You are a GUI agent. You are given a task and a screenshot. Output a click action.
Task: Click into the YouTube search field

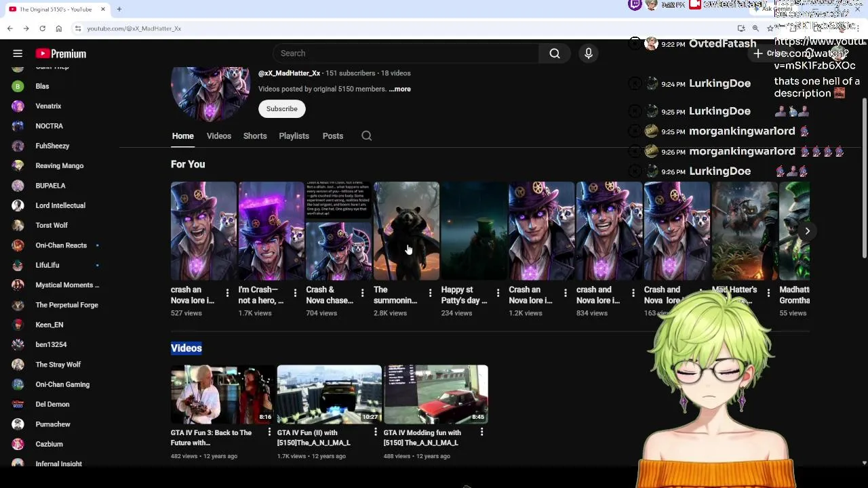click(407, 54)
